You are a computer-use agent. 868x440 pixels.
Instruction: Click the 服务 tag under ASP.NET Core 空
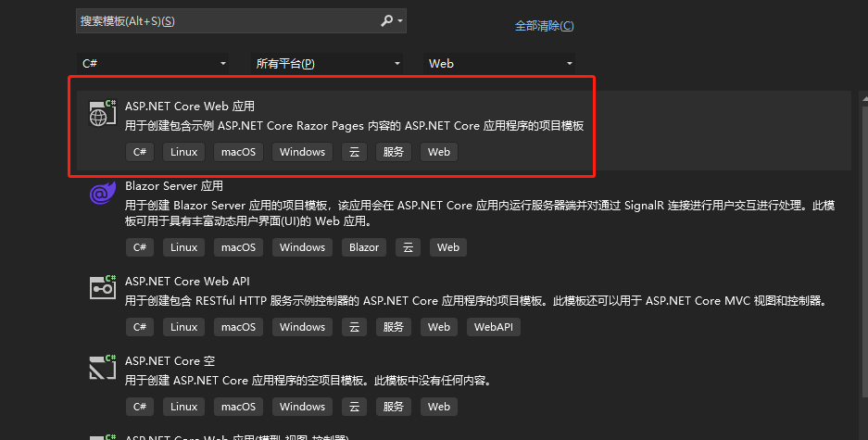point(394,407)
